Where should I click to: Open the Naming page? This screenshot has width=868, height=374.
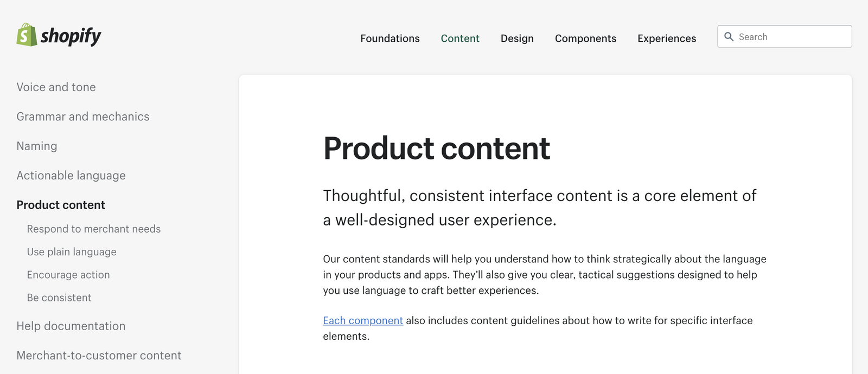(x=36, y=146)
